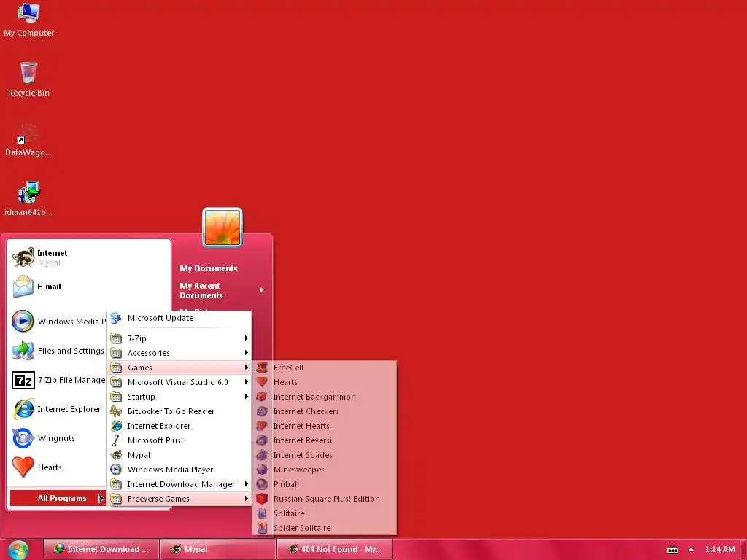Click the E-mail envelope icon
Screen dimensions: 747x560
(x=23, y=287)
